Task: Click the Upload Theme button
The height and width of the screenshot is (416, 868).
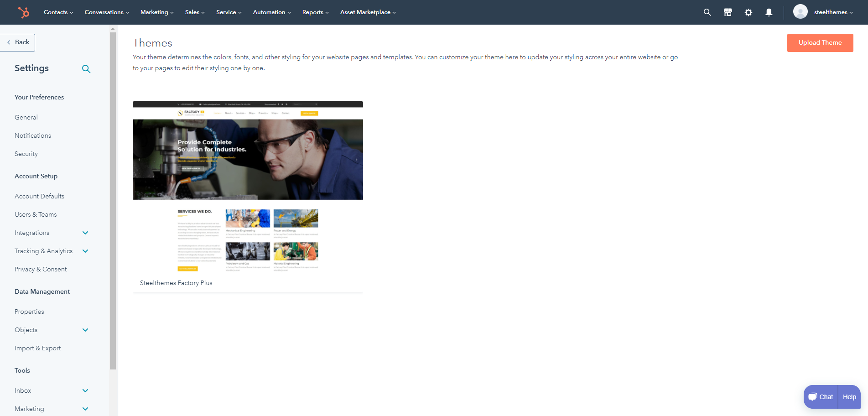Action: (820, 42)
